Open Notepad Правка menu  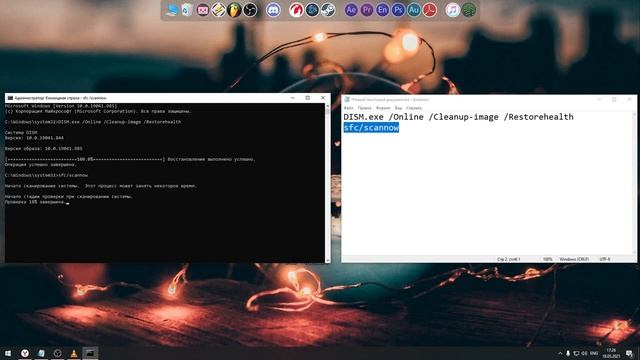pos(364,108)
